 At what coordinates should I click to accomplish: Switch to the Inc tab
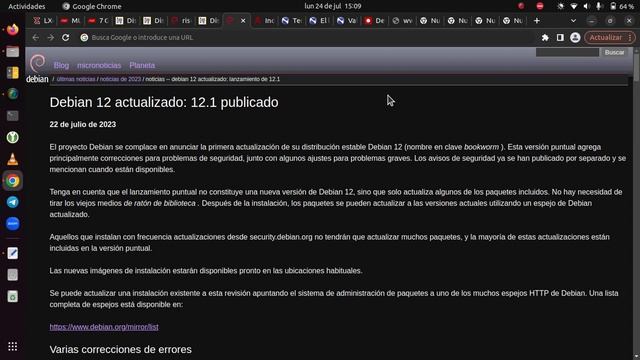click(x=264, y=20)
